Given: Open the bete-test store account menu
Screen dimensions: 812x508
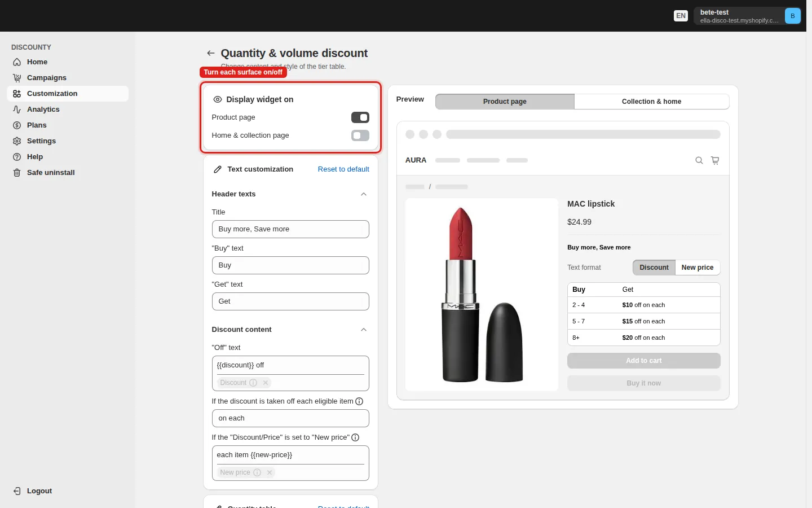Looking at the screenshot, I should pos(748,16).
